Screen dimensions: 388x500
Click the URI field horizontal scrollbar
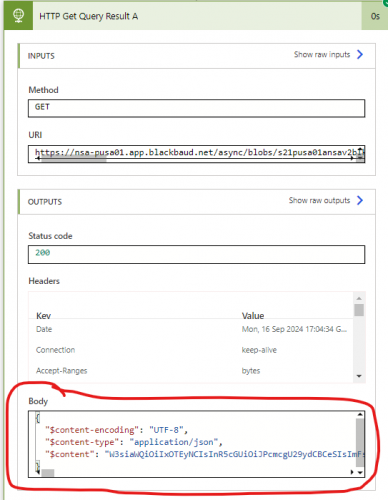73,159
